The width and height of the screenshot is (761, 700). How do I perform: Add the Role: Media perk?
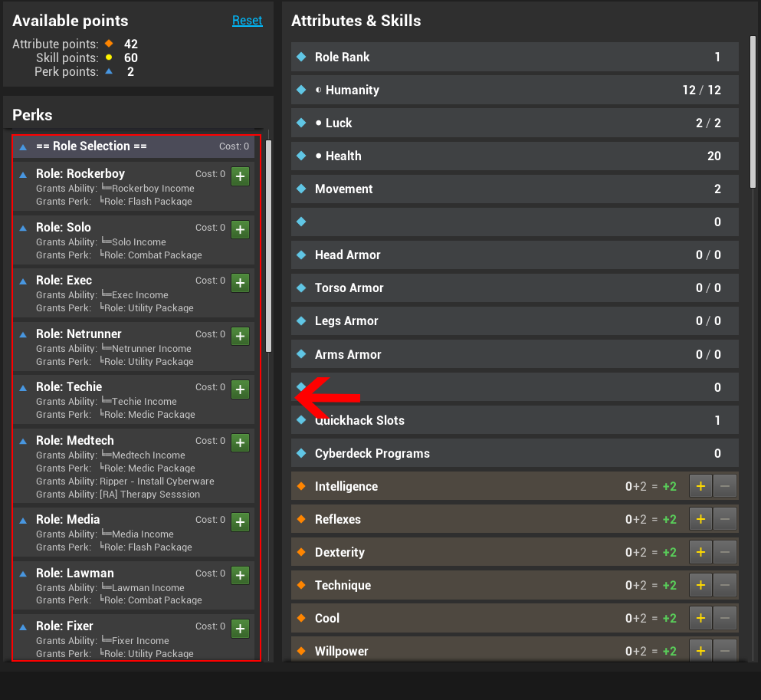pyautogui.click(x=241, y=522)
